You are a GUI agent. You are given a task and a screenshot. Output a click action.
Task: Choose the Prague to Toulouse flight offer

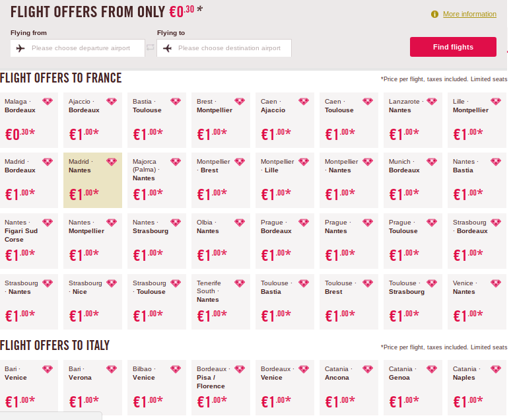click(x=413, y=241)
